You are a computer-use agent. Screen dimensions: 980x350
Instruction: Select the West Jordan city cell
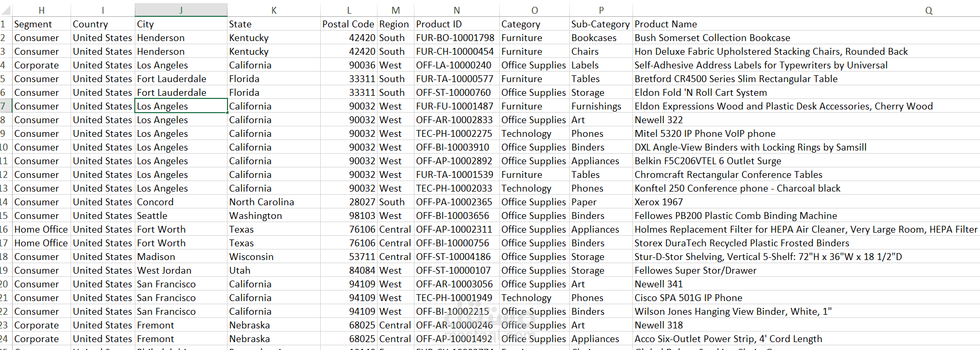(164, 271)
